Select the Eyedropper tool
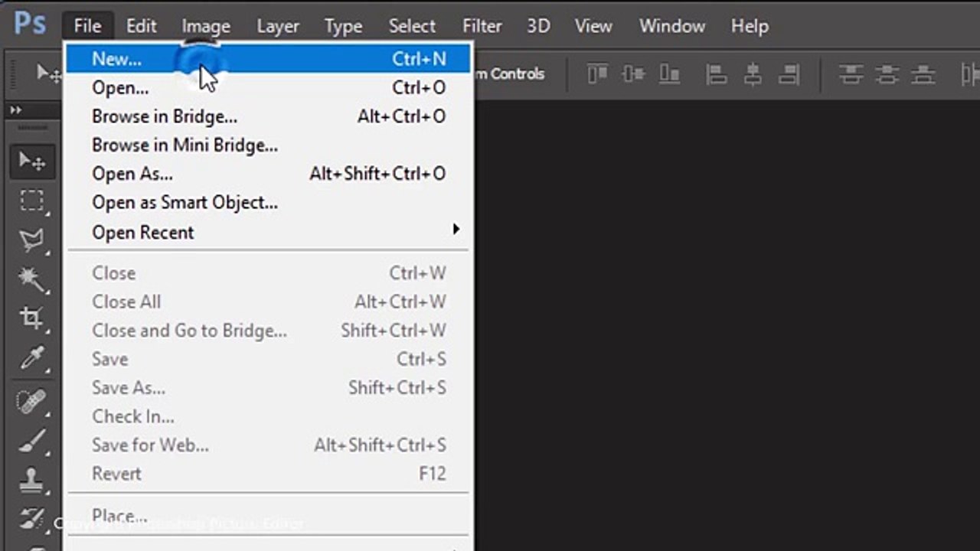The width and height of the screenshot is (980, 551). point(31,357)
